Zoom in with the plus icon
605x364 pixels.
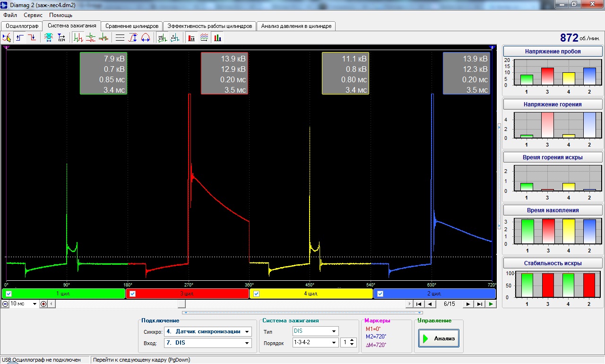point(43,304)
